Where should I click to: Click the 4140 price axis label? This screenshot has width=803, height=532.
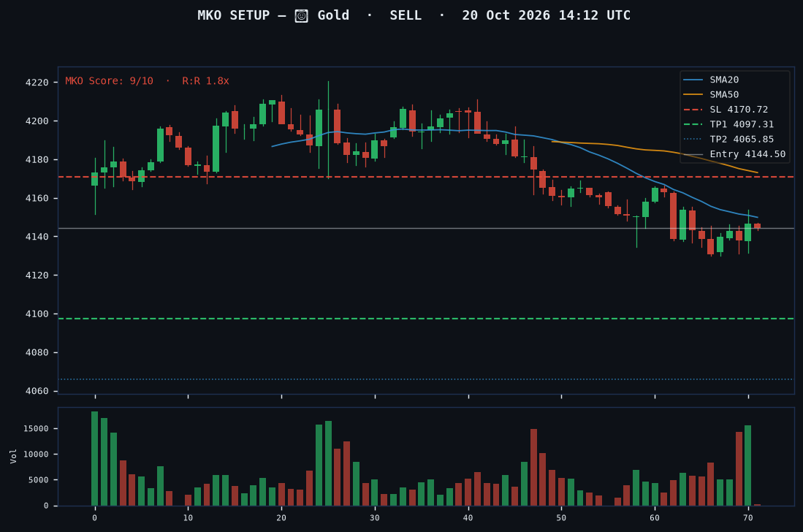click(x=37, y=237)
